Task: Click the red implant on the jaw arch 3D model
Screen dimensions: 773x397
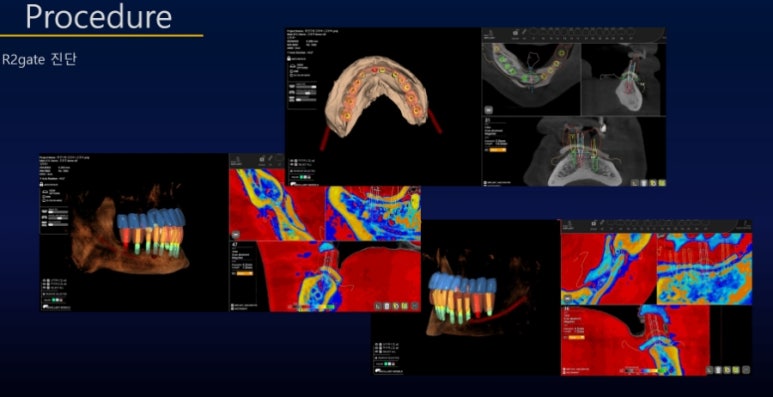Action: [374, 70]
